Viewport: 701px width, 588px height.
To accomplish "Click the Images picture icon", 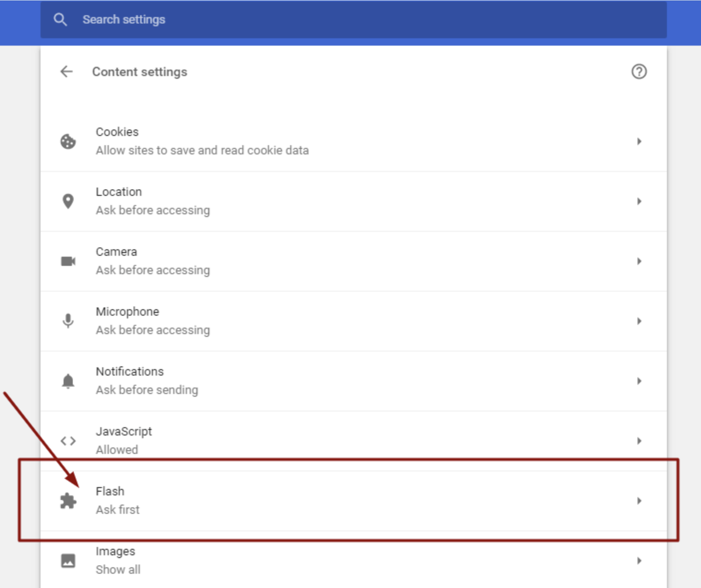I will click(x=68, y=560).
